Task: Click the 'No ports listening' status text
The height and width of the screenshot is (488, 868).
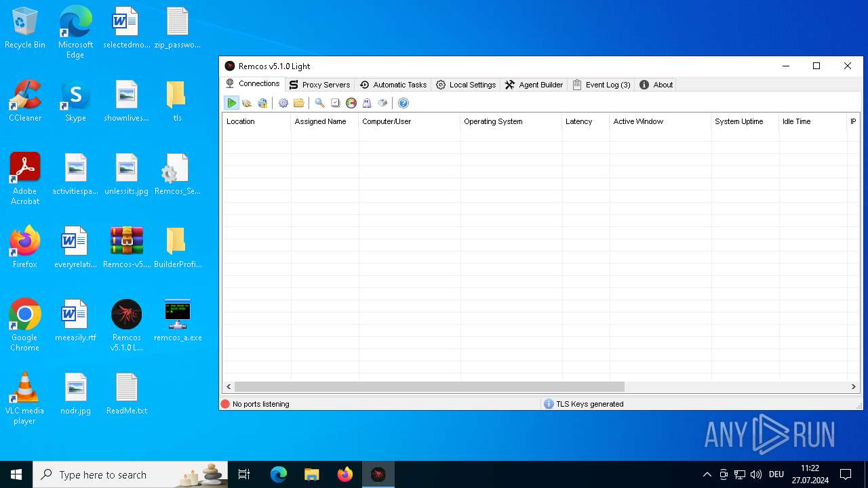Action: point(260,404)
